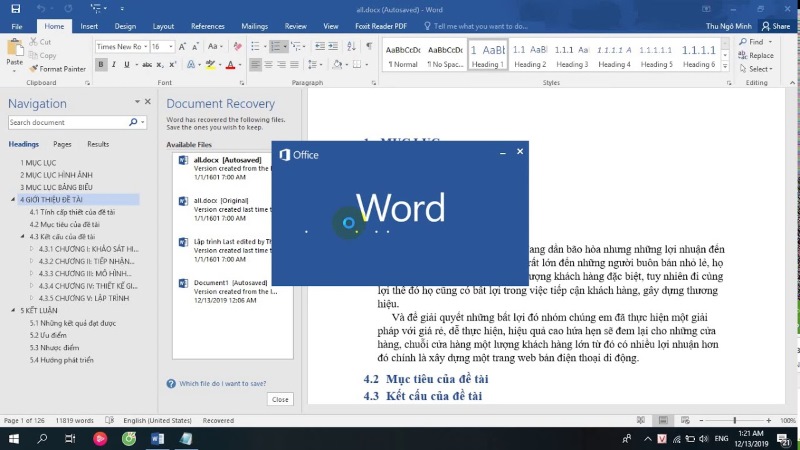The height and width of the screenshot is (450, 800).
Task: Open Task View on taskbar
Action: tap(70, 439)
